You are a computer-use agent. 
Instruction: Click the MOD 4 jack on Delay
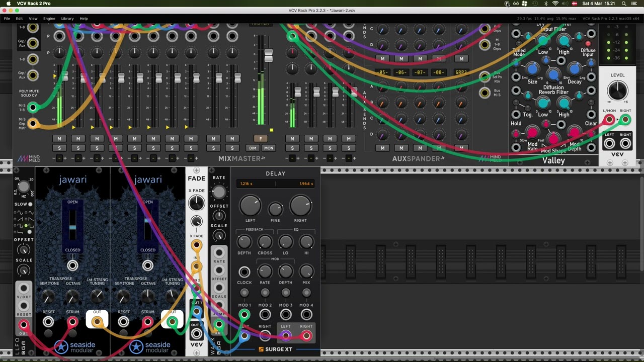point(306,315)
